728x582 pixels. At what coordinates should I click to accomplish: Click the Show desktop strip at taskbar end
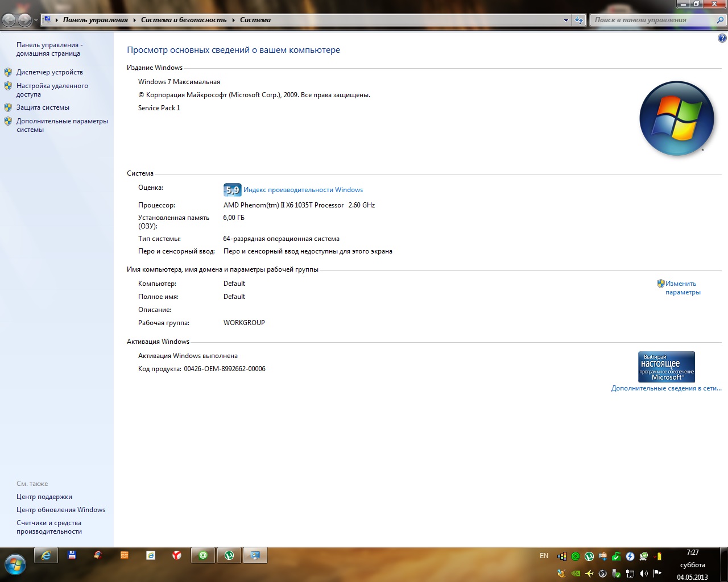[x=723, y=564]
